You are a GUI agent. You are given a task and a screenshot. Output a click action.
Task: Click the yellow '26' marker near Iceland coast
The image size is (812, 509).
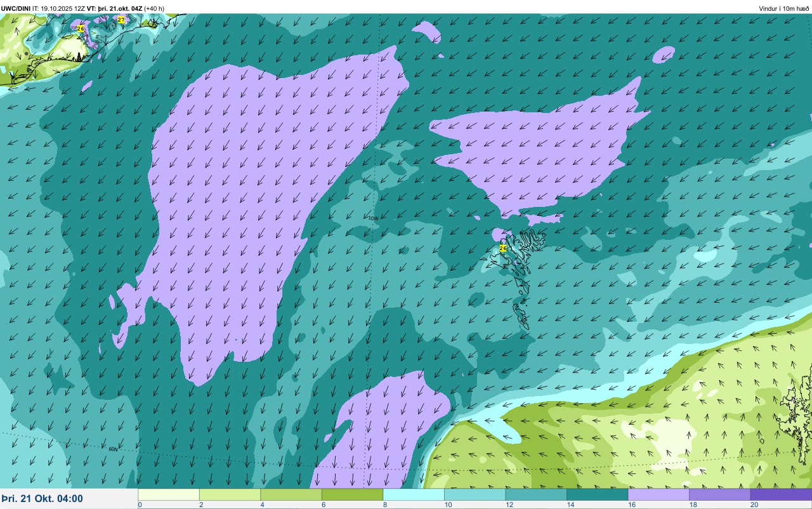[x=81, y=29]
